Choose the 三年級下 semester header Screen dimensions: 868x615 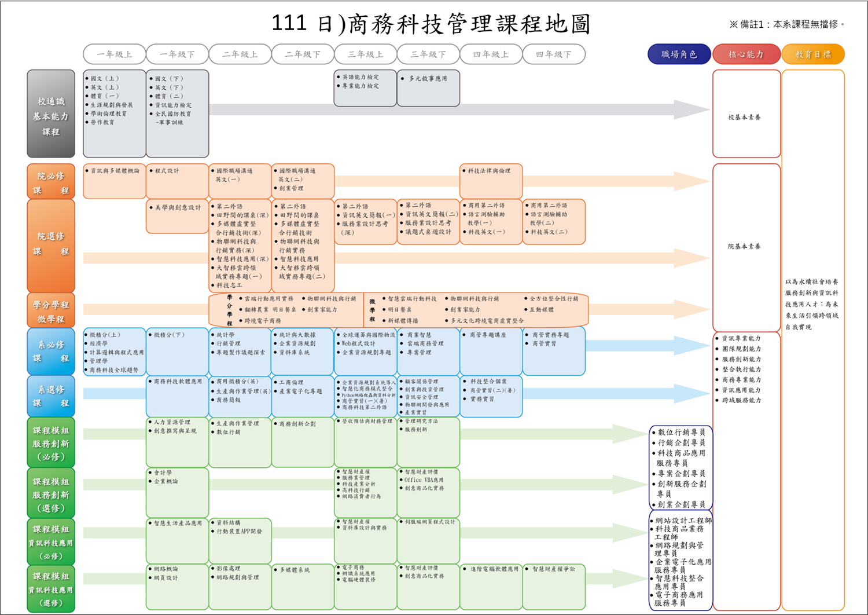(428, 54)
